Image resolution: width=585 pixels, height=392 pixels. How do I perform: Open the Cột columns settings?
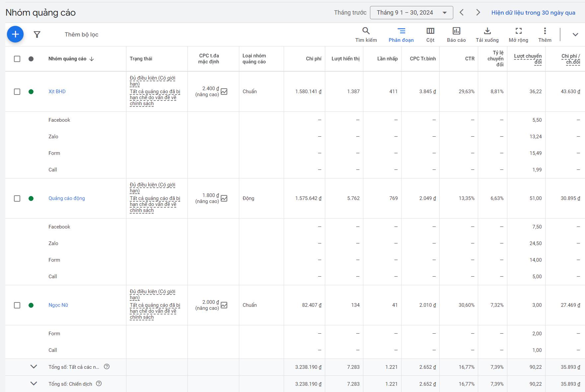[430, 34]
